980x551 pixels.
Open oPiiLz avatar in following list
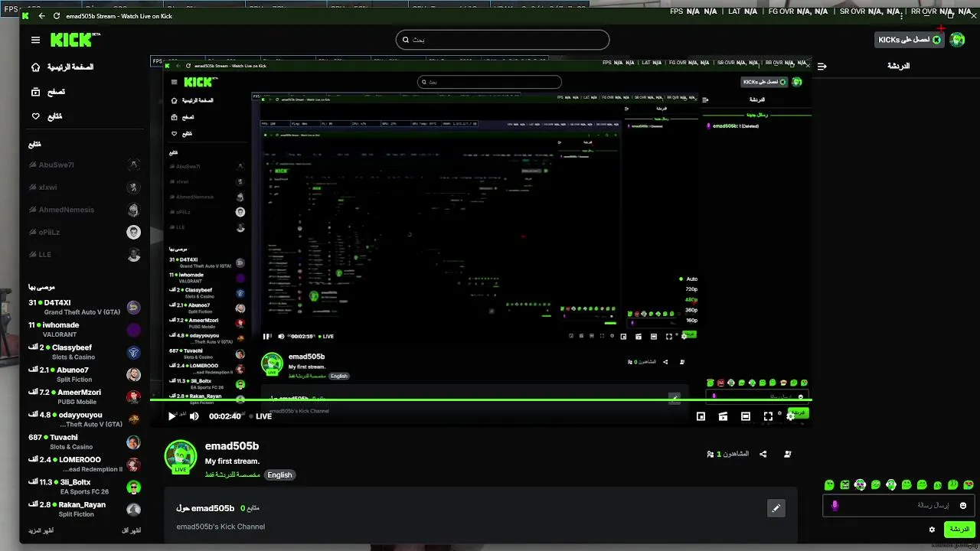point(133,233)
